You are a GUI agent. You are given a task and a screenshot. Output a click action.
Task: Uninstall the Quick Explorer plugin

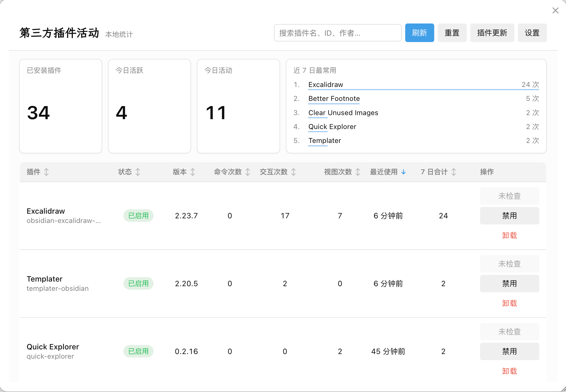pyautogui.click(x=509, y=371)
